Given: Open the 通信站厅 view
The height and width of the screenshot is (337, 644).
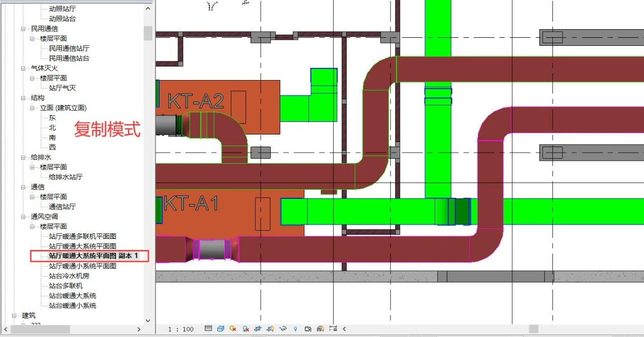Looking at the screenshot, I should coord(62,207).
